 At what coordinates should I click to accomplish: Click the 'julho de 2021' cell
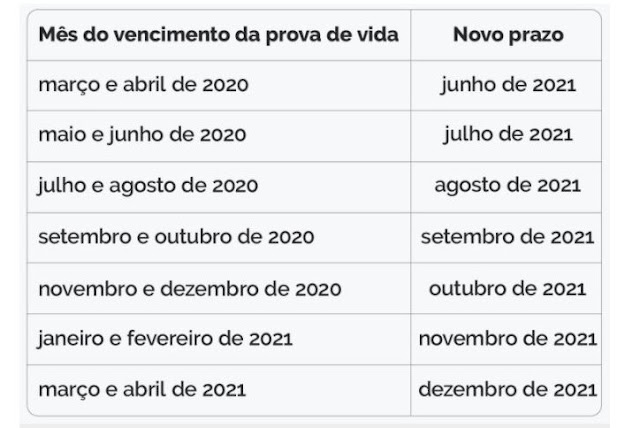point(508,135)
